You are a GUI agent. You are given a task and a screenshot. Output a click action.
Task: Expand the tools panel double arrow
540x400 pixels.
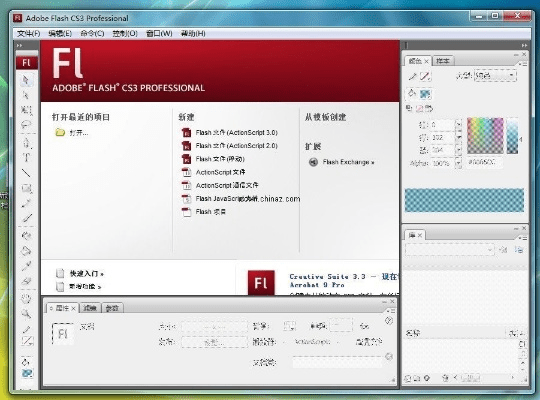coord(19,45)
